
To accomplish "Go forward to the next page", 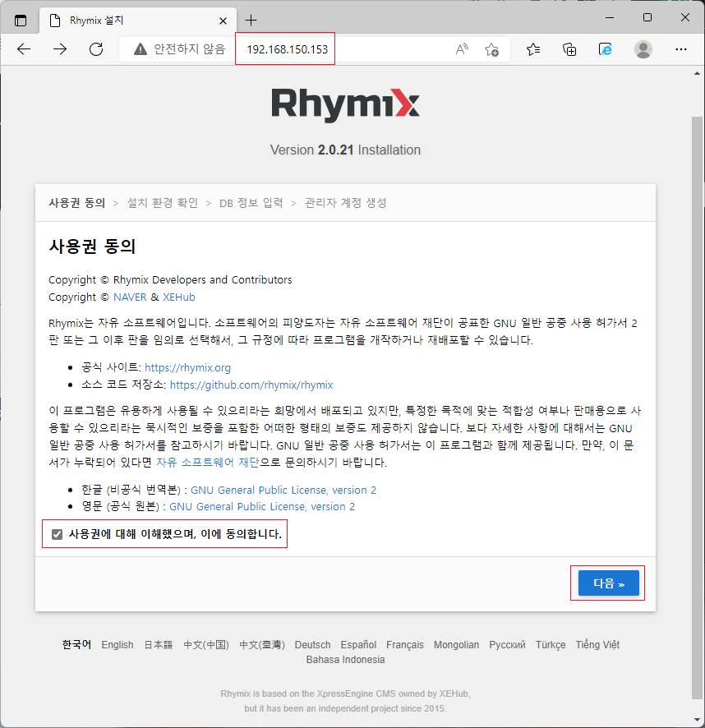I will point(60,48).
